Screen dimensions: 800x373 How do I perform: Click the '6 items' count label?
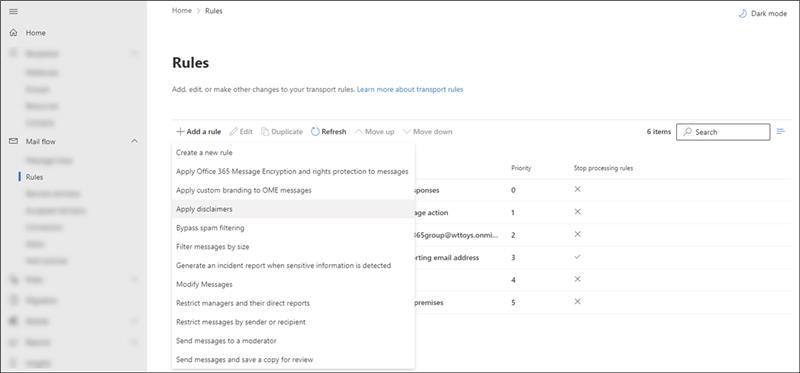[x=659, y=132]
